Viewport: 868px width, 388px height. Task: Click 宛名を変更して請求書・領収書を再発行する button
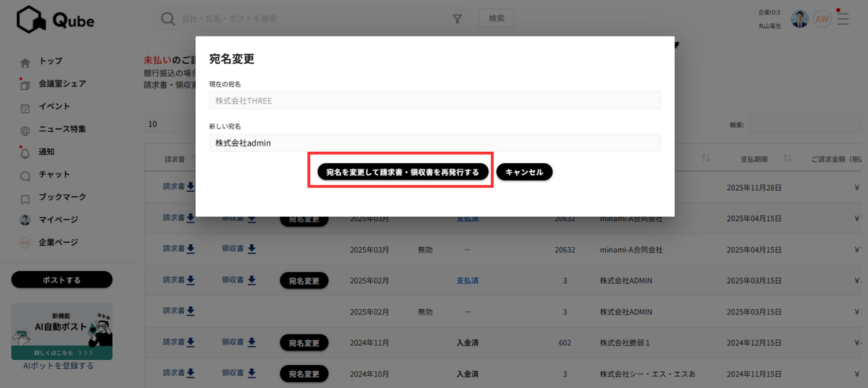click(403, 172)
